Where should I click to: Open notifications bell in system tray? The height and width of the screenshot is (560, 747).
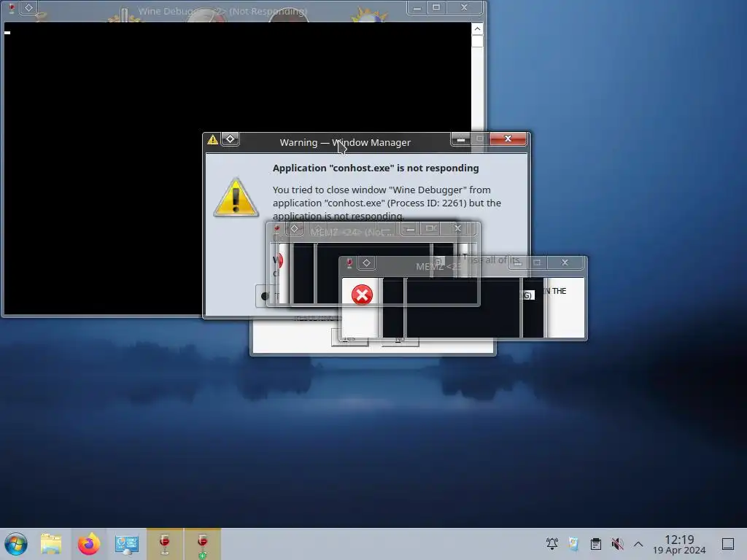click(x=552, y=544)
